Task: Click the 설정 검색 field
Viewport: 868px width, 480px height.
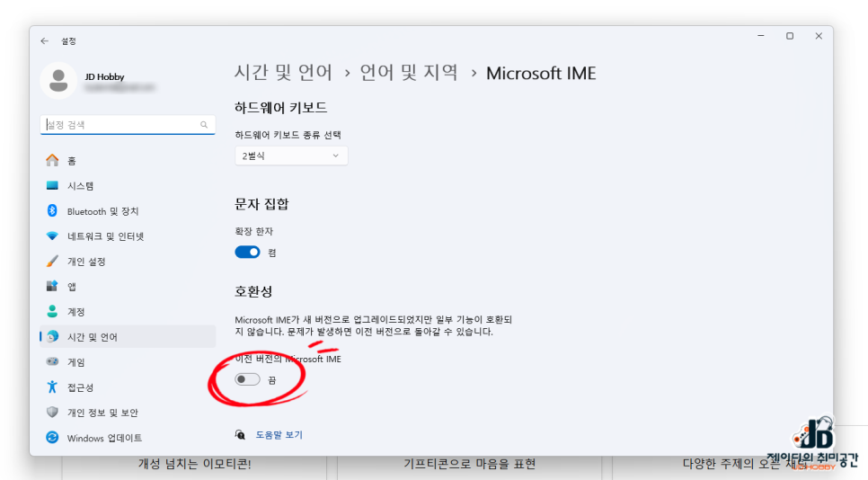Action: (128, 125)
